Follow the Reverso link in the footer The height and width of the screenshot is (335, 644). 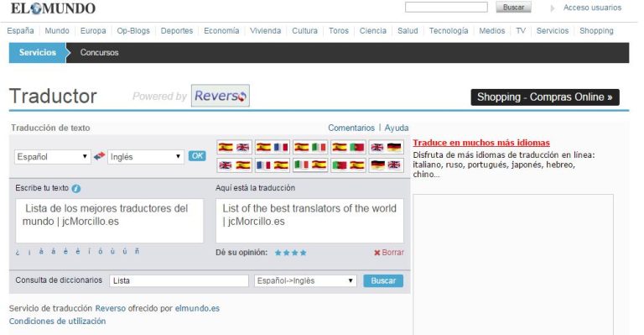pyautogui.click(x=111, y=308)
